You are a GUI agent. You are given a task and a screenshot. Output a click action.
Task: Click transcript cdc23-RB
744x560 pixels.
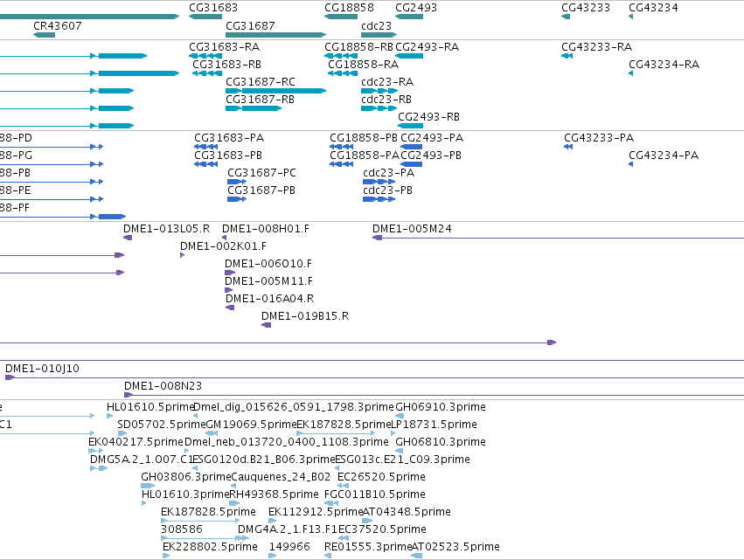pos(386,100)
